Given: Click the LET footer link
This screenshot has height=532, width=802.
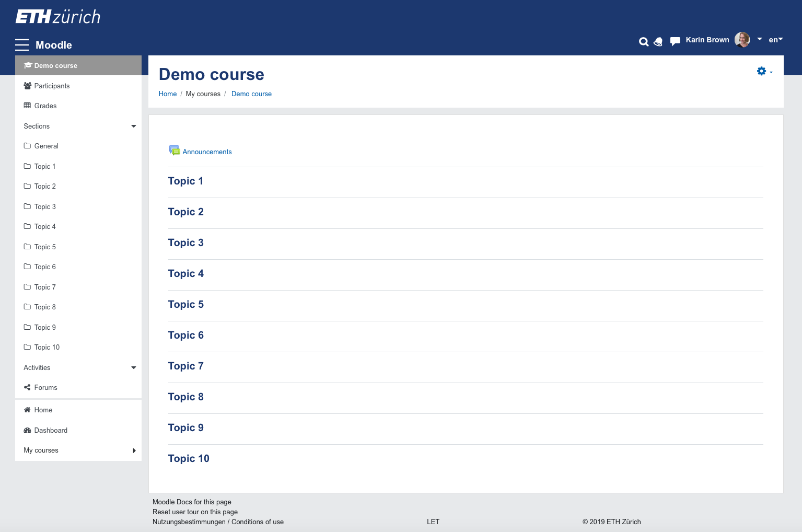Looking at the screenshot, I should 433,522.
